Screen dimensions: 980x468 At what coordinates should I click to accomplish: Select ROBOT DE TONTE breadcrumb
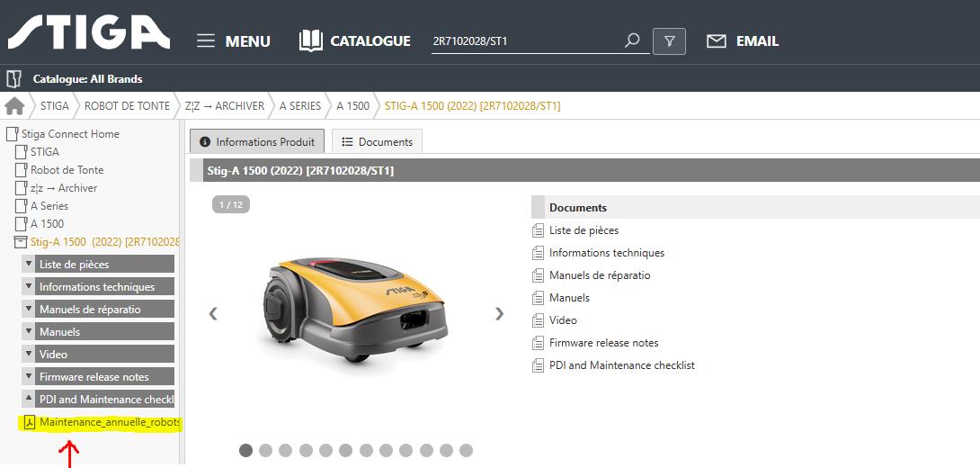click(x=127, y=105)
